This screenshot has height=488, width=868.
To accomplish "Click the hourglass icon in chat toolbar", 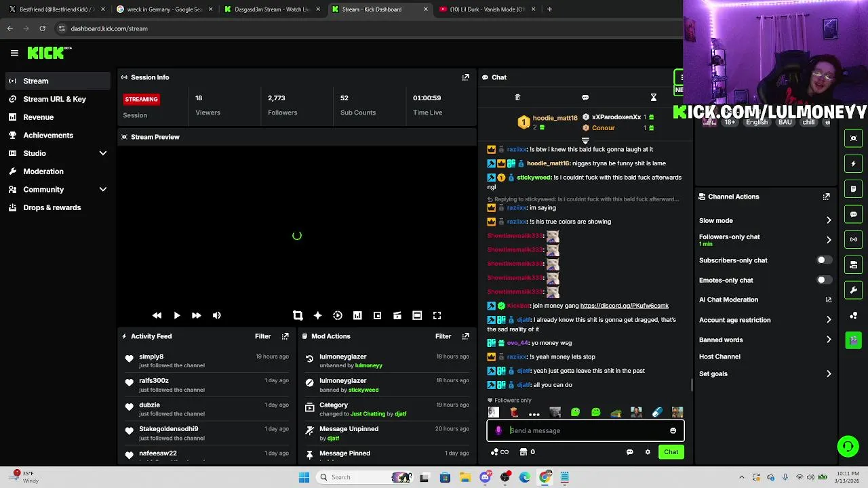I will click(x=654, y=98).
